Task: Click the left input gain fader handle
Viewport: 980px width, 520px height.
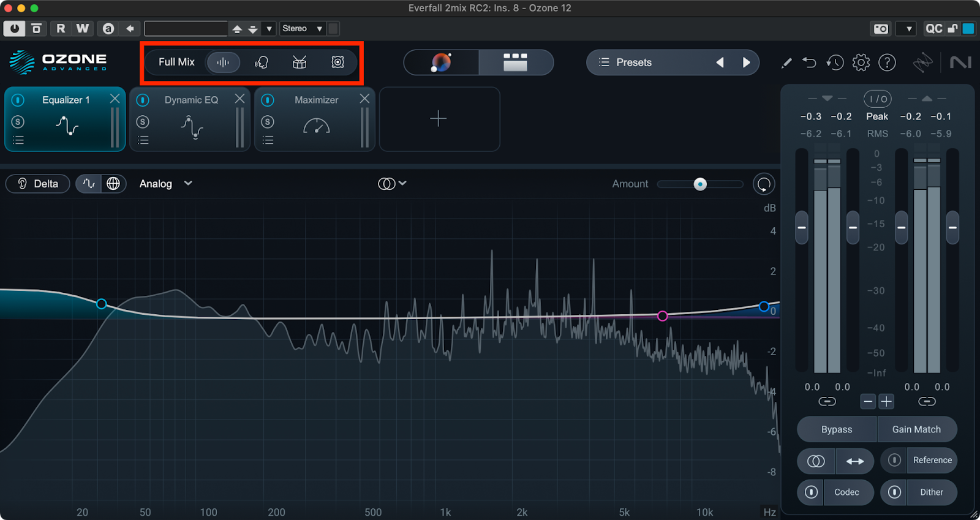Action: tap(802, 227)
